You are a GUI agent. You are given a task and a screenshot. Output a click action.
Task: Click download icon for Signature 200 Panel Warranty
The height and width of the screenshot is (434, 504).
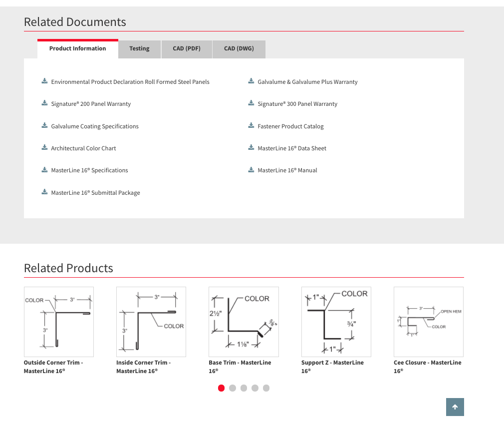click(44, 103)
